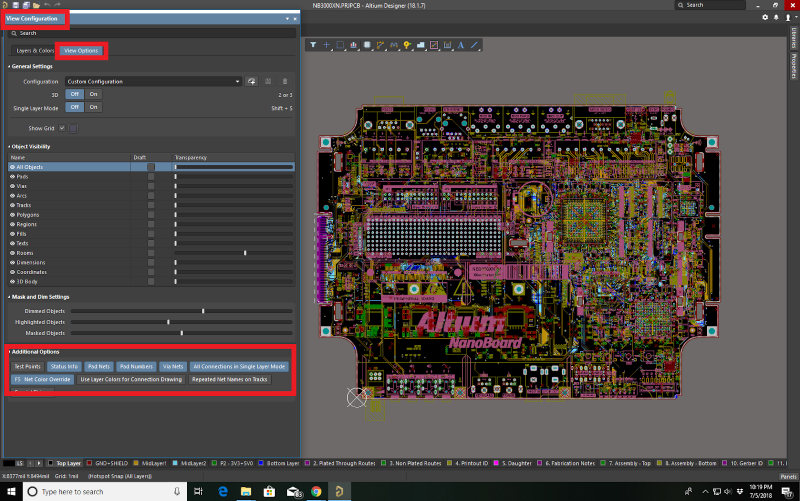Open Microsoft Edge from the taskbar

[222, 493]
